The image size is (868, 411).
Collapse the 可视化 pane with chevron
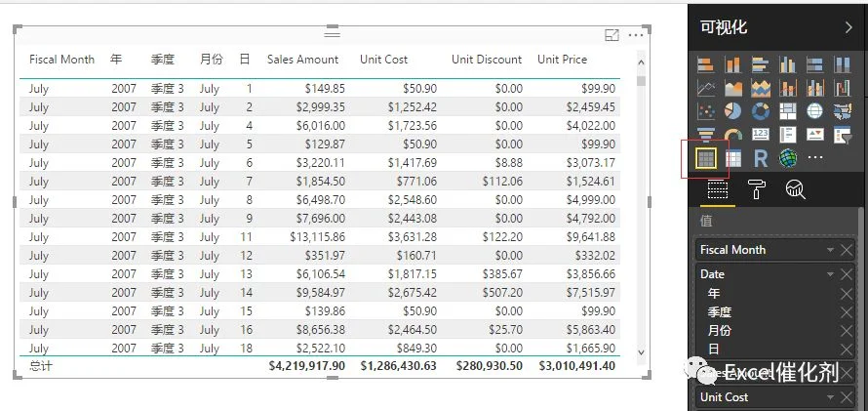(848, 27)
